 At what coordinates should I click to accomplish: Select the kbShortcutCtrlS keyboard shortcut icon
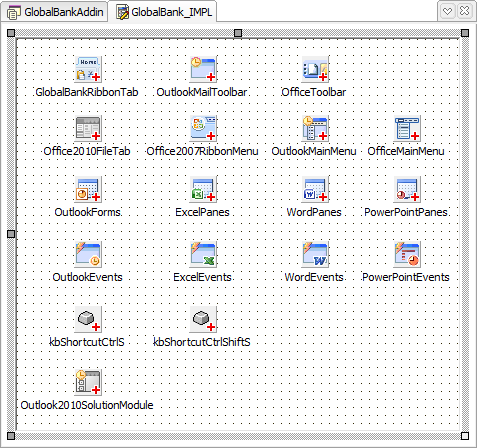click(88, 319)
